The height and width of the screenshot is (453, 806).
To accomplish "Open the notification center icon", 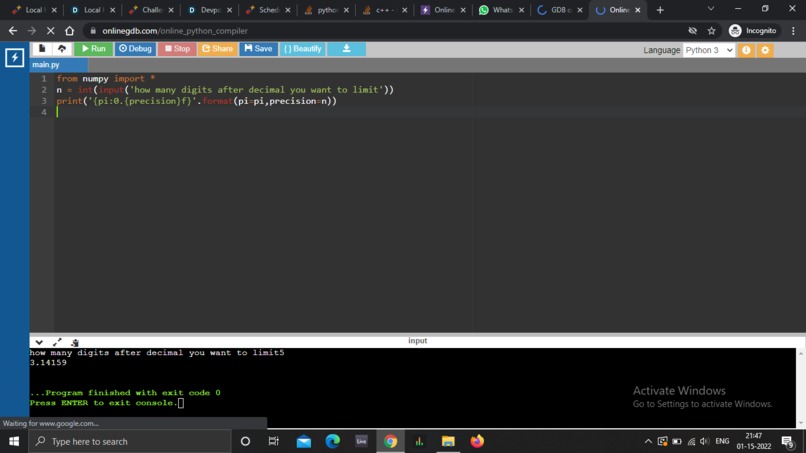I will 787,441.
